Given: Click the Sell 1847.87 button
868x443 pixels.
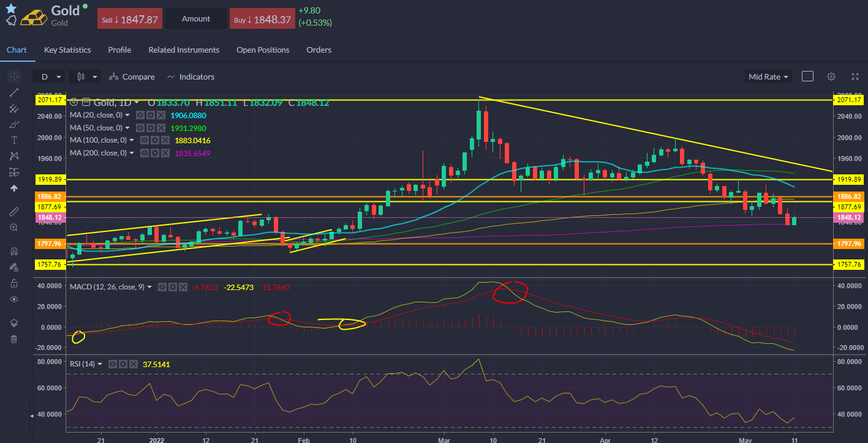Looking at the screenshot, I should [130, 19].
